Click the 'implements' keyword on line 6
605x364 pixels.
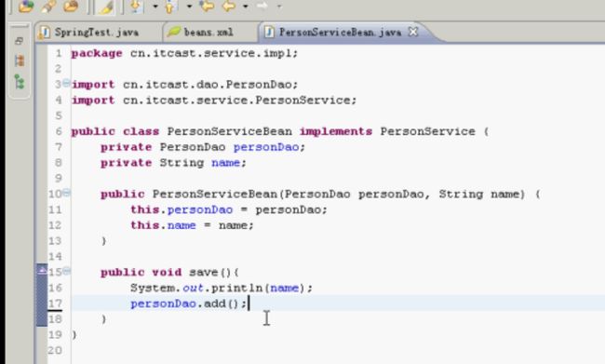click(336, 131)
